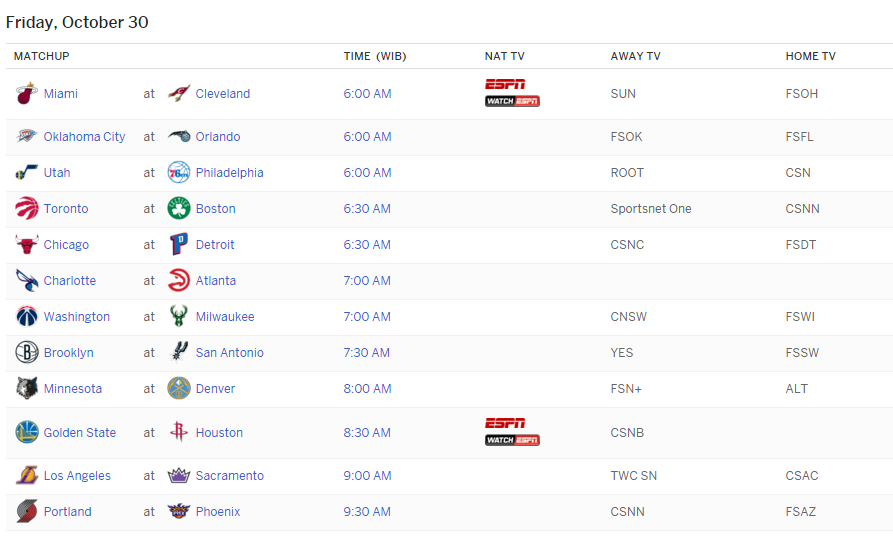
Task: Open the San Antonio team link
Action: click(230, 353)
